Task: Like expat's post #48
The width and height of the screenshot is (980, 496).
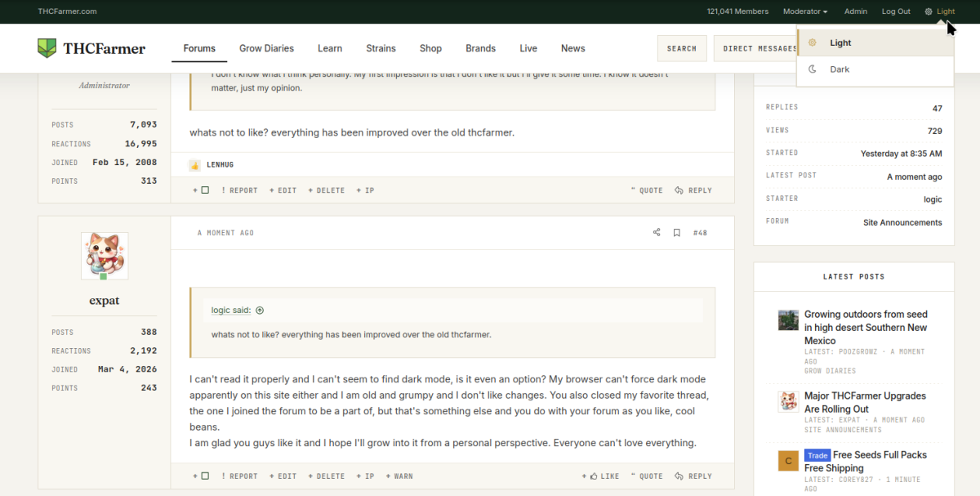Action: point(600,476)
